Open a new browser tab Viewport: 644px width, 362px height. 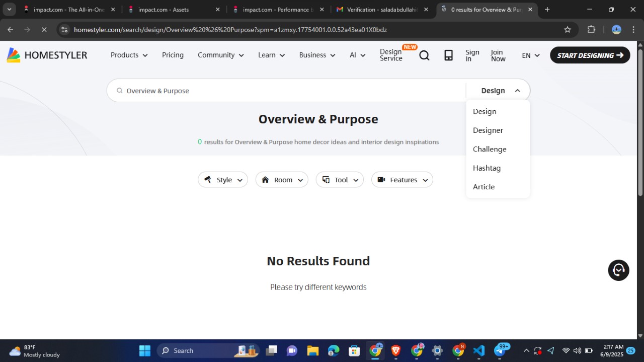pos(547,9)
